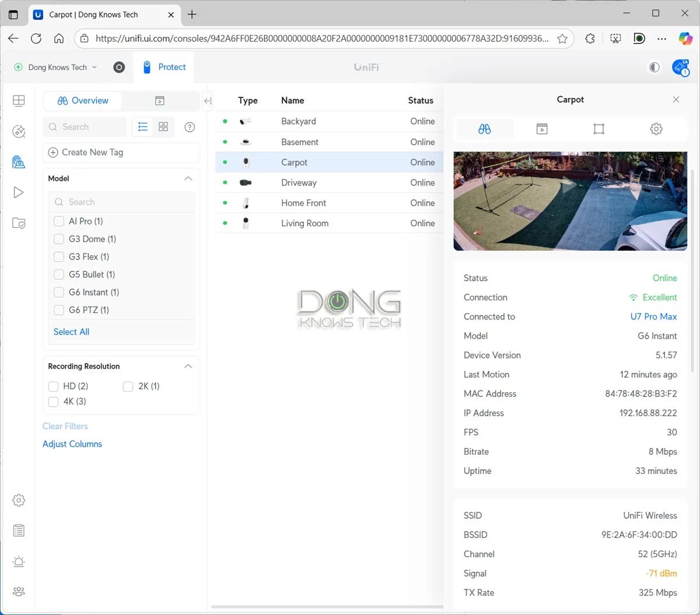Close the Carpot details panel
The image size is (700, 615).
676,100
